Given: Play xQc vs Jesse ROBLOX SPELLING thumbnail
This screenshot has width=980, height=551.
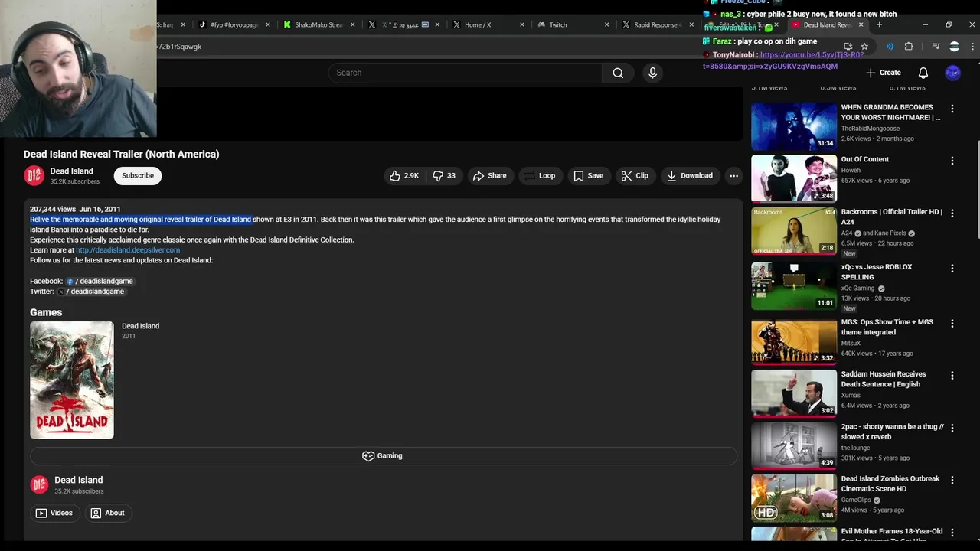Looking at the screenshot, I should pyautogui.click(x=794, y=286).
